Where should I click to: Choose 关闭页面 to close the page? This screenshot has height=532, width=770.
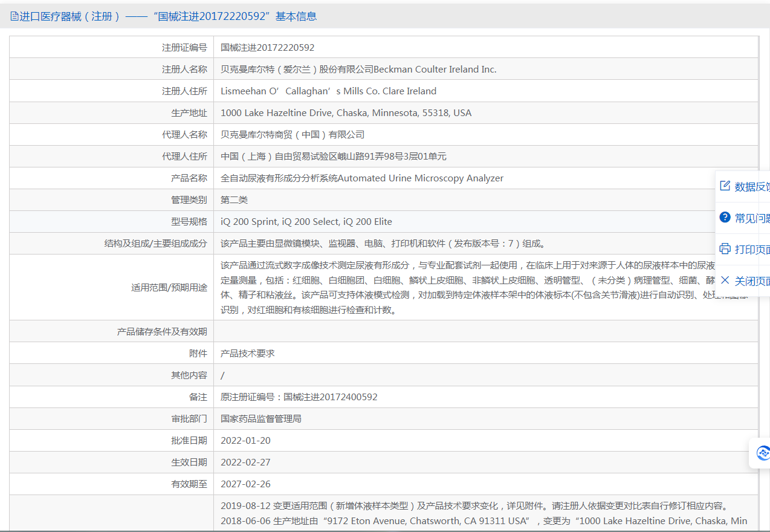(x=752, y=281)
